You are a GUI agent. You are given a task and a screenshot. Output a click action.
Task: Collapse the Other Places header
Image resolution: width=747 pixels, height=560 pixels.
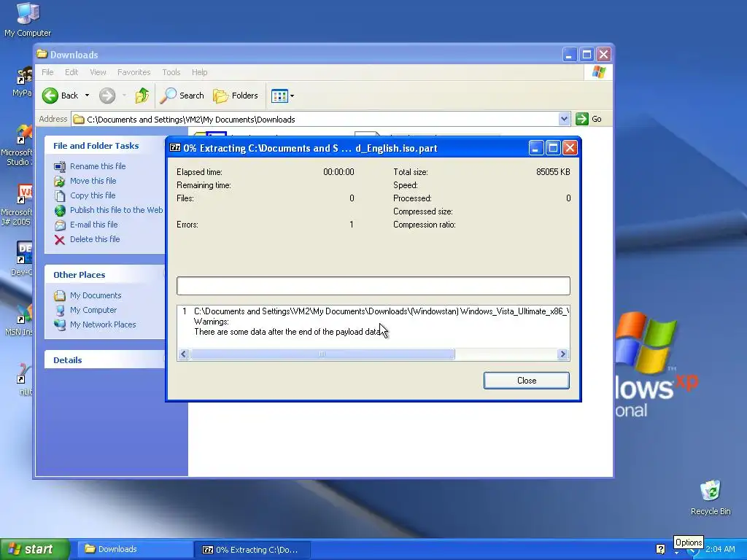(x=105, y=275)
